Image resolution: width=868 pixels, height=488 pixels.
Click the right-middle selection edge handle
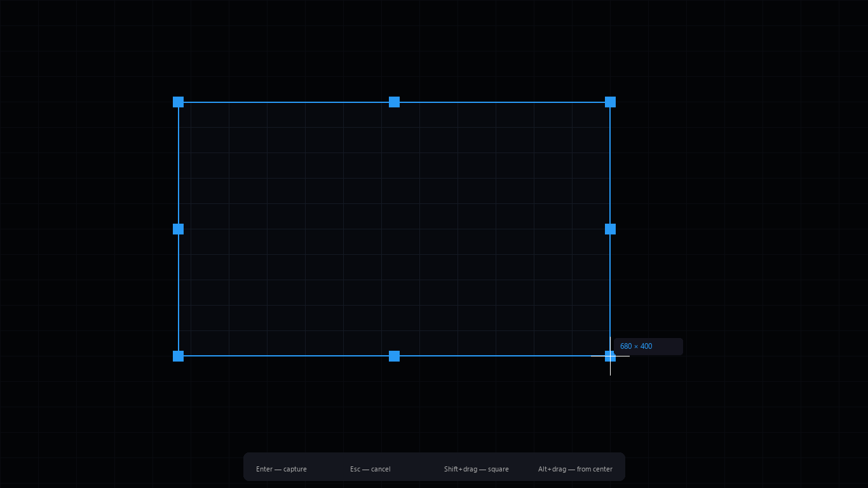click(x=610, y=229)
